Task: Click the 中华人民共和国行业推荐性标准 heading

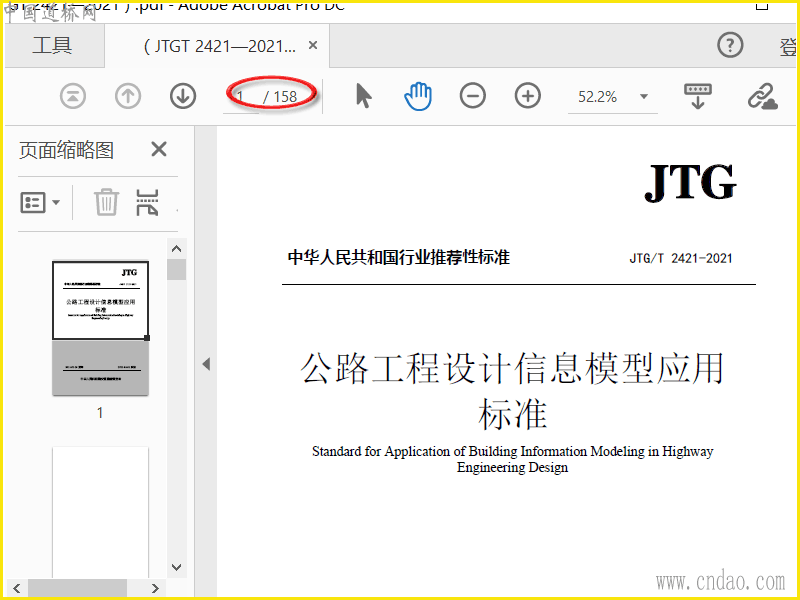Action: coord(398,257)
